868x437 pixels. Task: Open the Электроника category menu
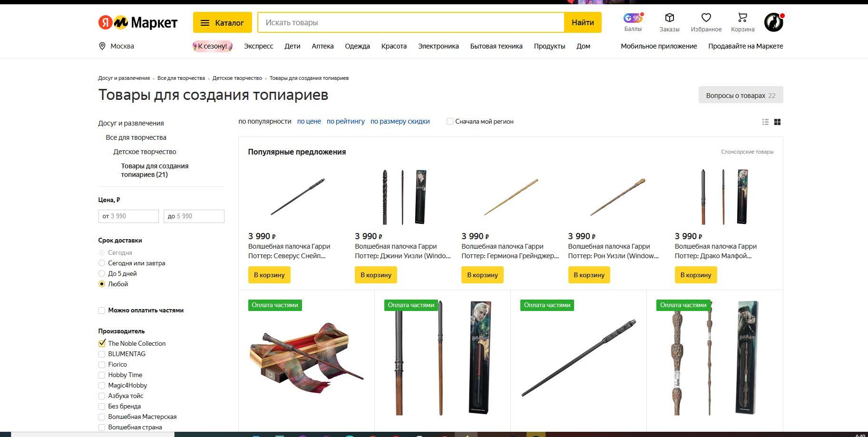point(438,46)
